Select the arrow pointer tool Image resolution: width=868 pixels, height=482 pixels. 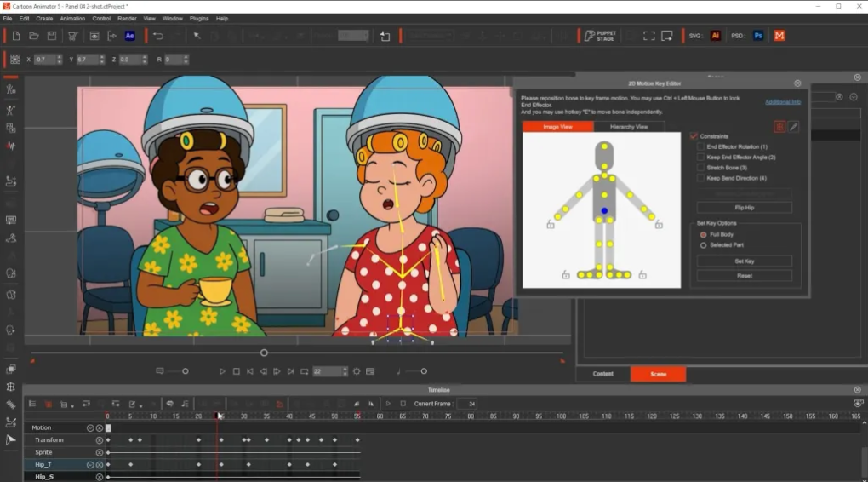(197, 36)
